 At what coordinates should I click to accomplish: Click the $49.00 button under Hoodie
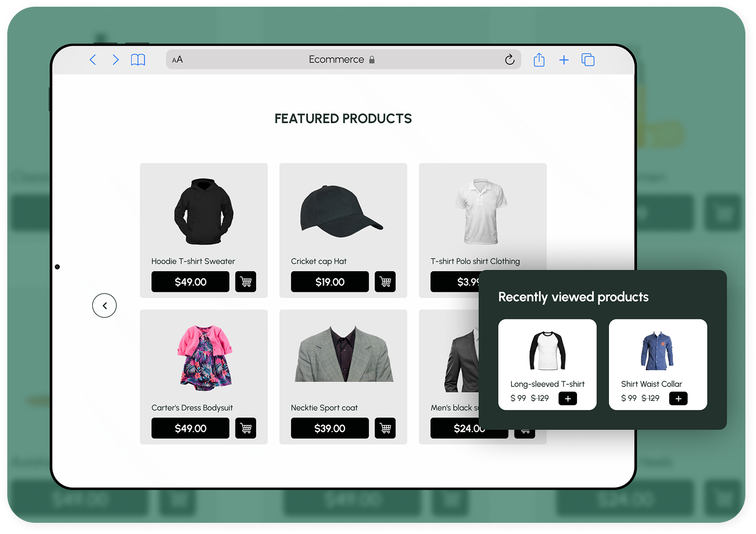click(x=190, y=282)
